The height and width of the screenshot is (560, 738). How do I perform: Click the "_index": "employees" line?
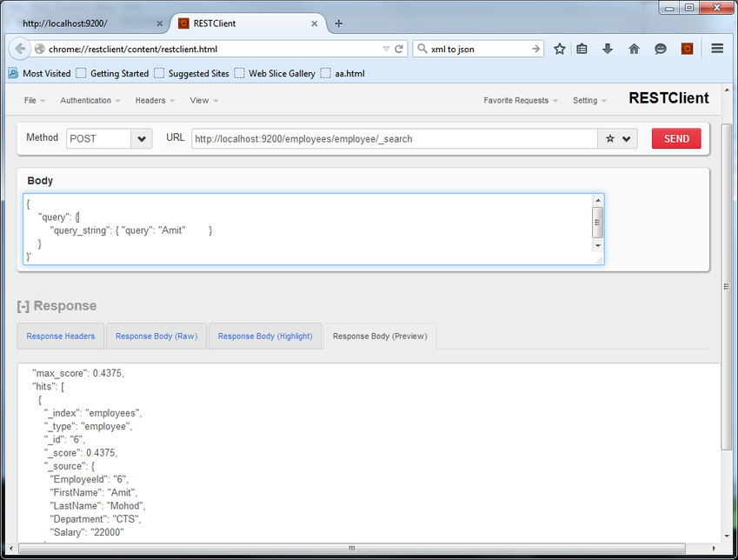pyautogui.click(x=93, y=413)
